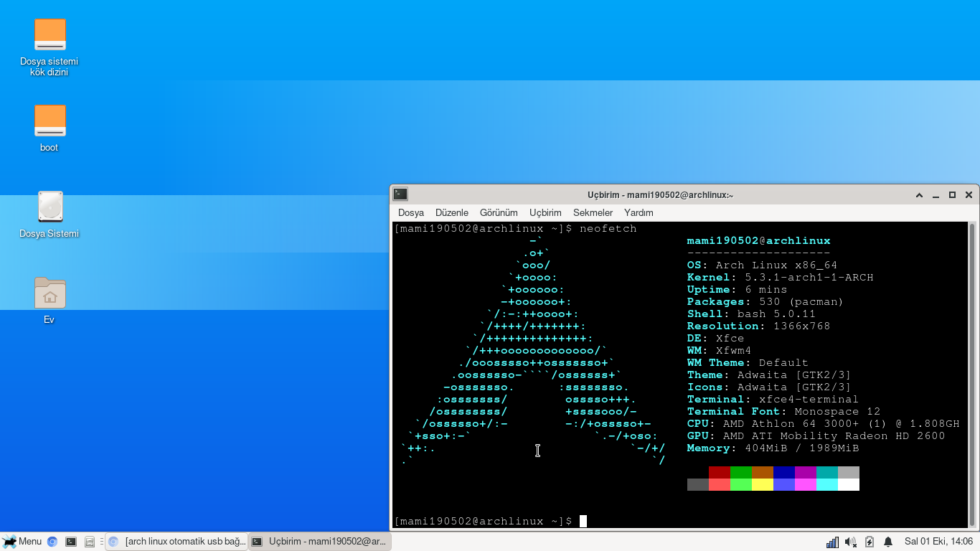980x551 pixels.
Task: Switch to the 'arch linux otomatik usb bağ...' browser window
Action: pos(176,542)
